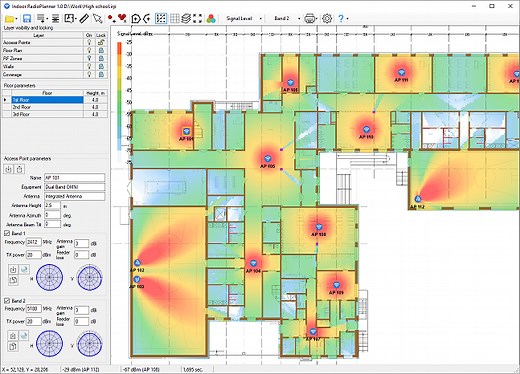Select access point AP 109 on map
This screenshot has height=374, width=520.
click(x=336, y=285)
